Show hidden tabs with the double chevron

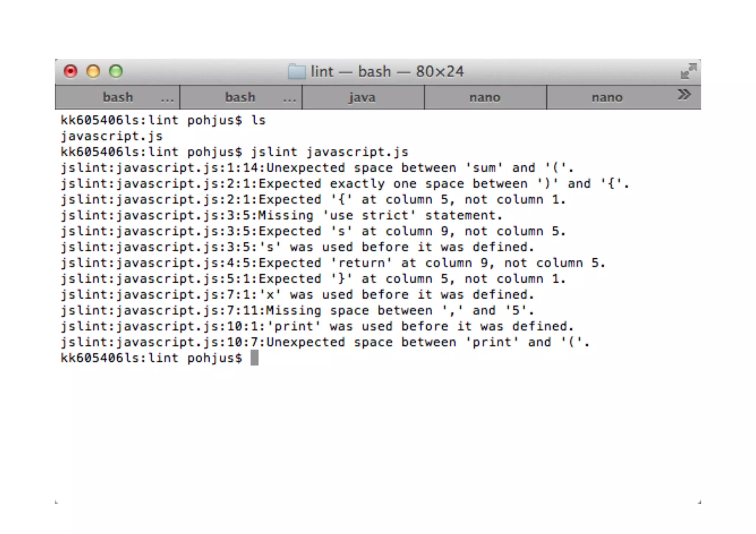(684, 95)
